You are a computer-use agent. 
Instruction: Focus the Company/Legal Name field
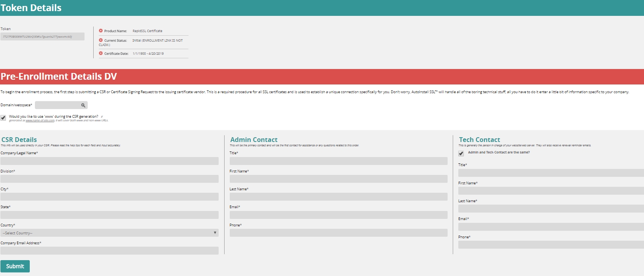[110, 161]
